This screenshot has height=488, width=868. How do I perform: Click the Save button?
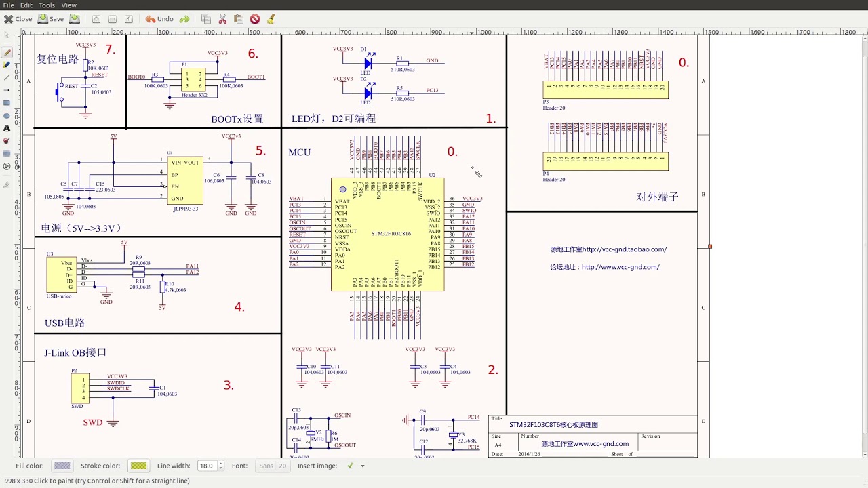pyautogui.click(x=51, y=19)
